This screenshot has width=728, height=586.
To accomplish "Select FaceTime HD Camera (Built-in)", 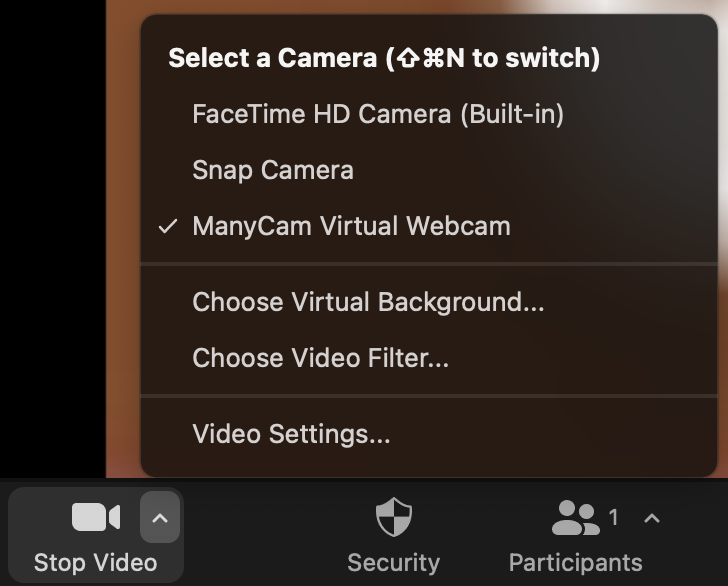I will coord(378,114).
